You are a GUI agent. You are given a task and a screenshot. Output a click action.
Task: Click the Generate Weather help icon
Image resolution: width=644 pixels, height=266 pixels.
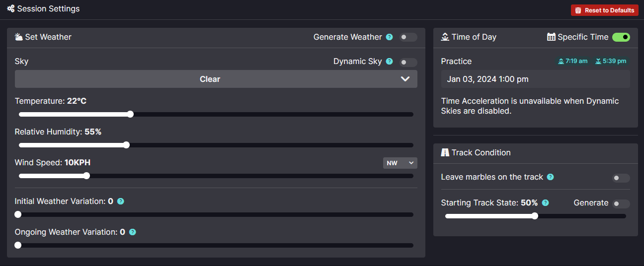[390, 37]
